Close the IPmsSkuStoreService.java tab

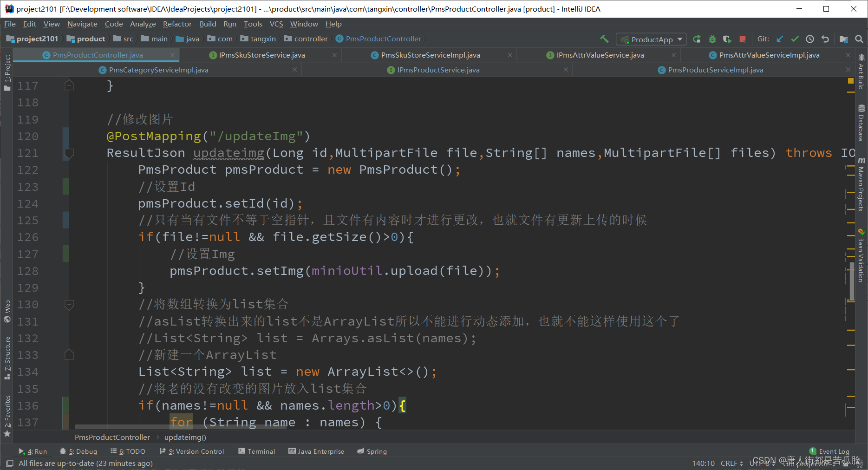pyautogui.click(x=334, y=55)
